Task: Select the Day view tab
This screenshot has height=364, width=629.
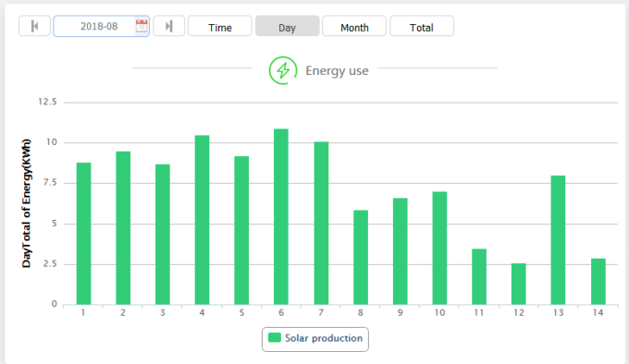Action: 288,27
